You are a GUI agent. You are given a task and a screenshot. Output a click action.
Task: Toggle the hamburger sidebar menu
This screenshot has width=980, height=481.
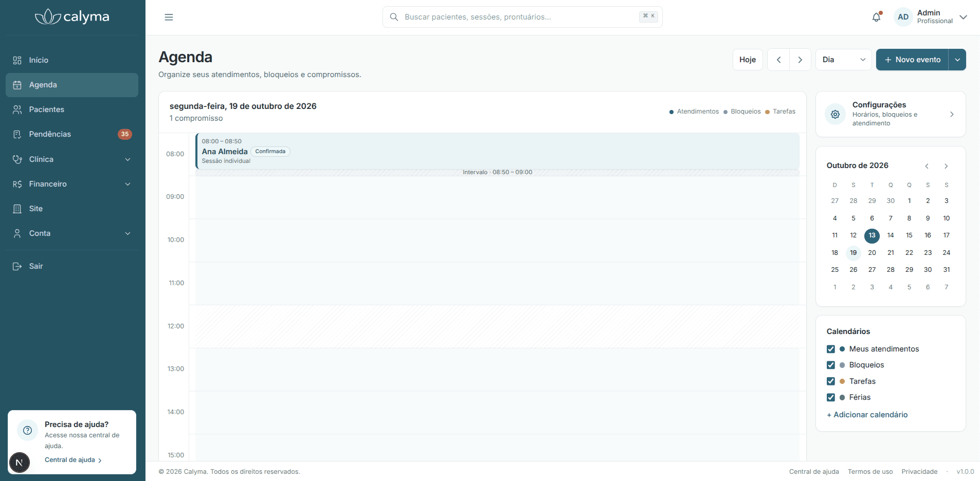(169, 17)
